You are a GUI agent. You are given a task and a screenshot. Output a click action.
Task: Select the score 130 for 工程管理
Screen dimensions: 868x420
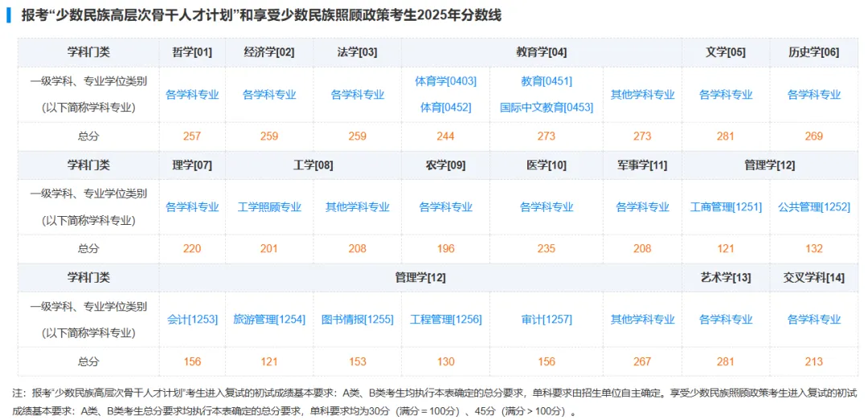pyautogui.click(x=445, y=361)
